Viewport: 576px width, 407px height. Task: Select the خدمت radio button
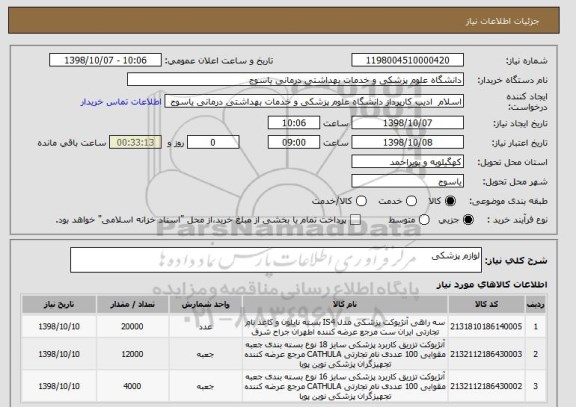click(411, 201)
